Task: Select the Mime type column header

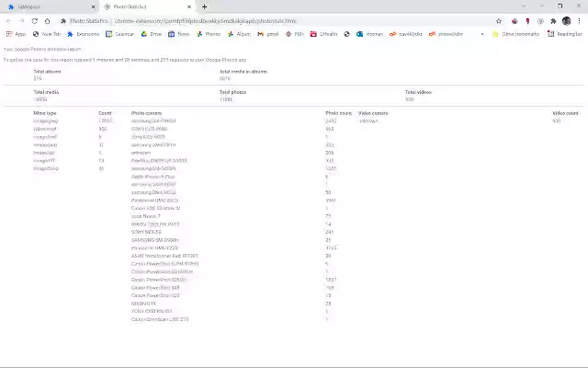Action: pos(45,113)
